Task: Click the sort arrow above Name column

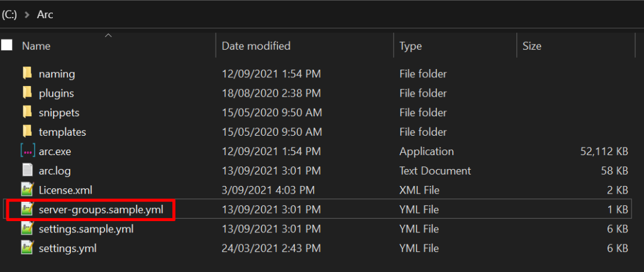Action: [x=108, y=35]
